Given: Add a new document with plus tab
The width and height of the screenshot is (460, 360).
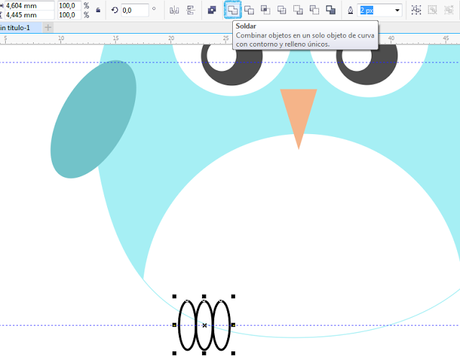Looking at the screenshot, I should 48,28.
